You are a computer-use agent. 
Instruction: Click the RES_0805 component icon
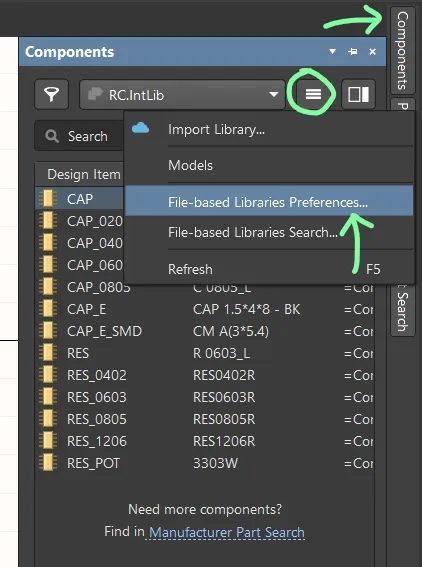point(48,419)
